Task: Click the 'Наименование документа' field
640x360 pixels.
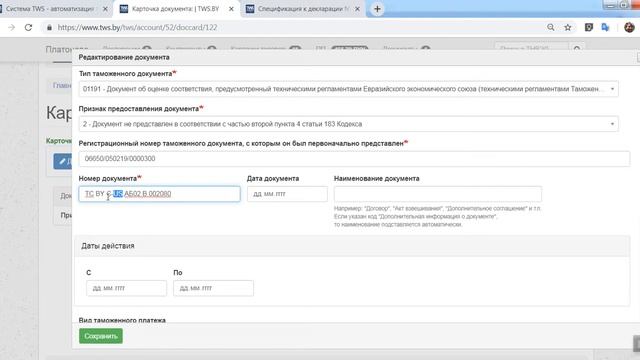Action: [438, 194]
